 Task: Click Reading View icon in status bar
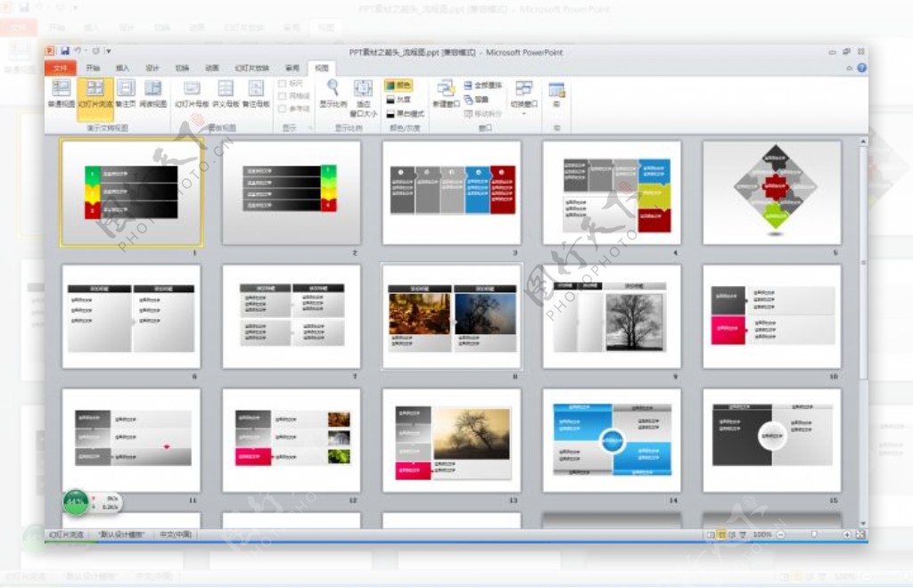pos(732,535)
